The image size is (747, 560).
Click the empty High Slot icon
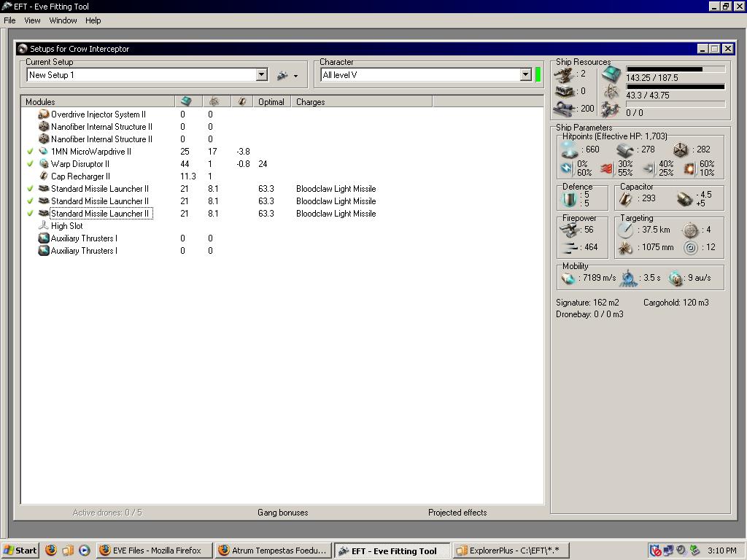pos(43,226)
